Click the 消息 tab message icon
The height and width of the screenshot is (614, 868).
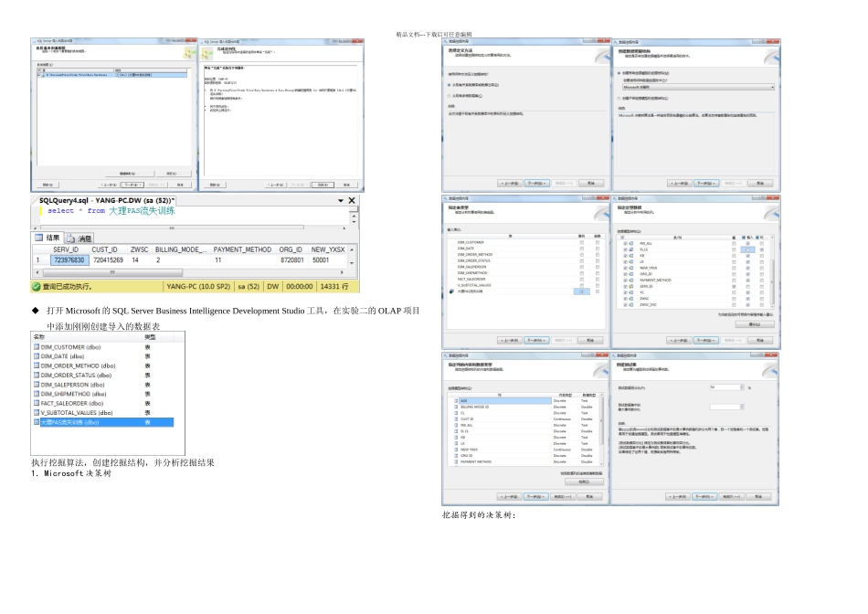[71, 238]
